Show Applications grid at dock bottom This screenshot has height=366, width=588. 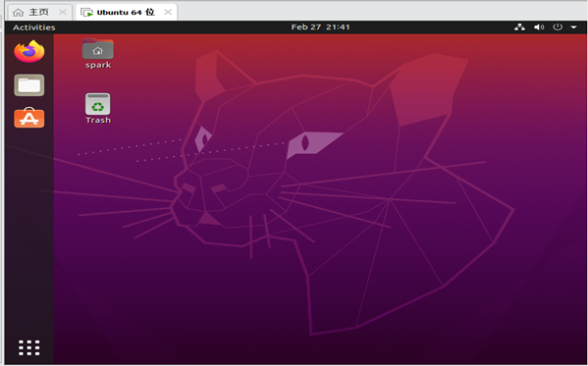coord(29,347)
